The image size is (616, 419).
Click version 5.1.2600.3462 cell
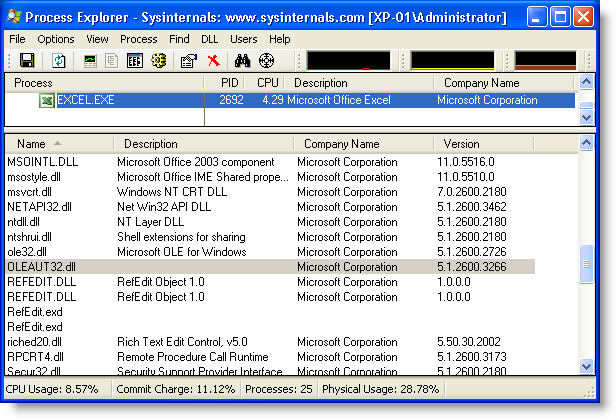click(x=471, y=207)
